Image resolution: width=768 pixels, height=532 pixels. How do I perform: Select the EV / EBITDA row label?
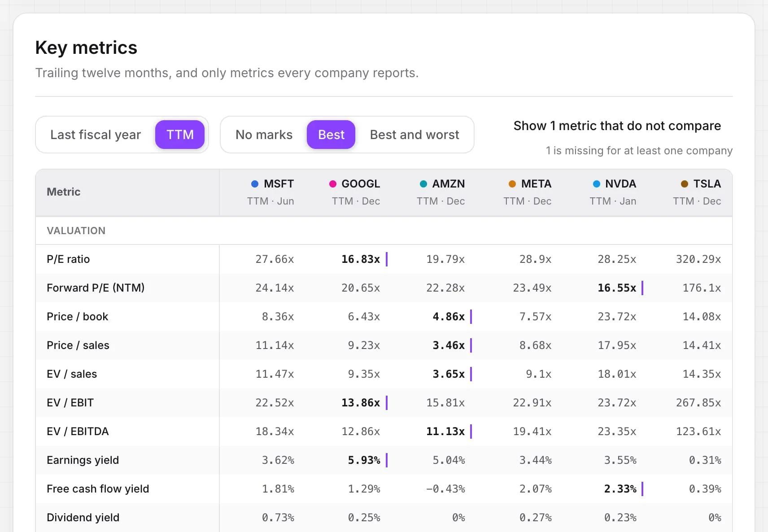78,432
